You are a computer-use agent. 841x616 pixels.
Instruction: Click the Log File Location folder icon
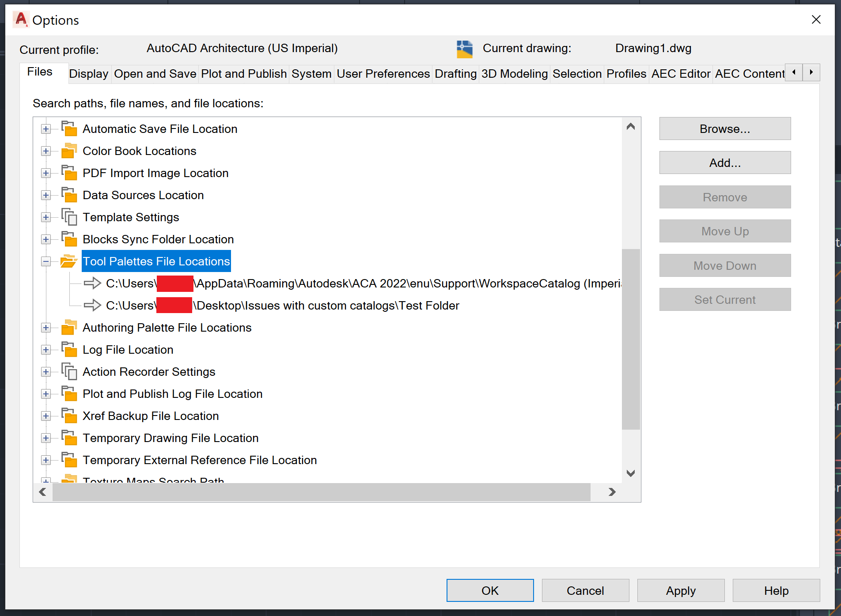click(69, 349)
